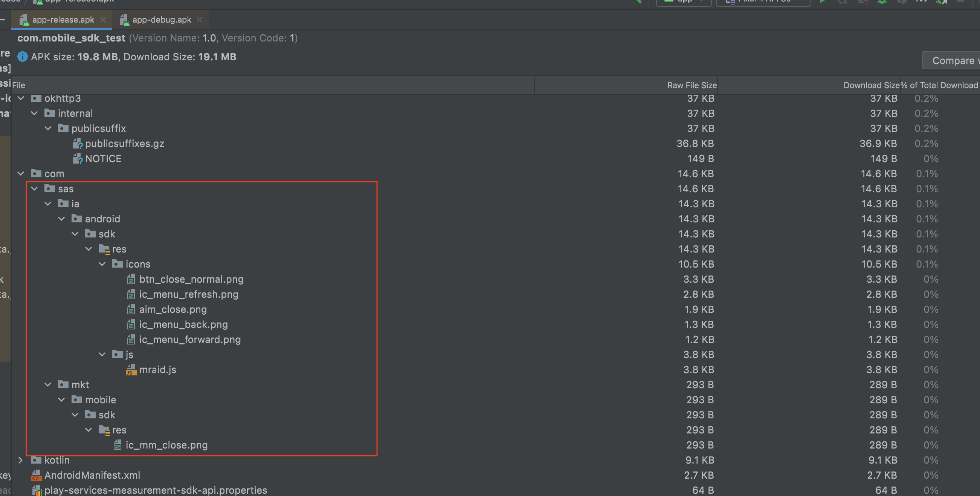The height and width of the screenshot is (496, 980).
Task: Open the app run configuration dropdown
Action: coord(684,2)
